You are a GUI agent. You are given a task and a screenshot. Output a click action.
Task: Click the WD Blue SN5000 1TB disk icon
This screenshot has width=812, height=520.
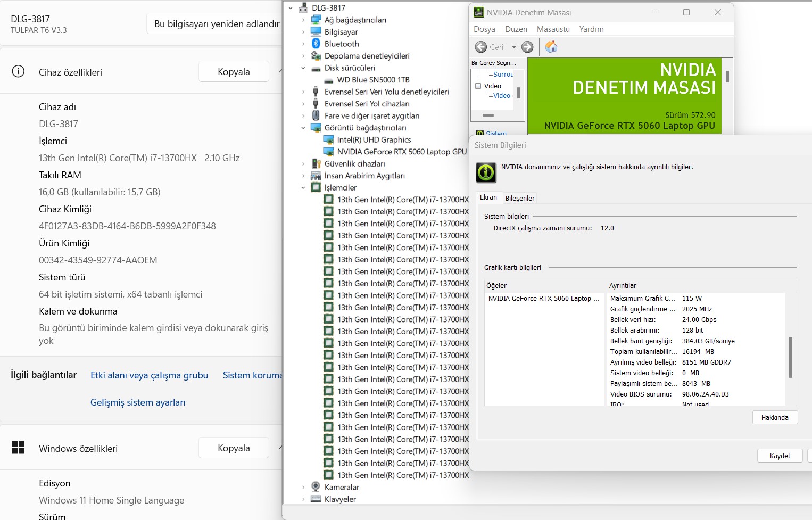[328, 80]
